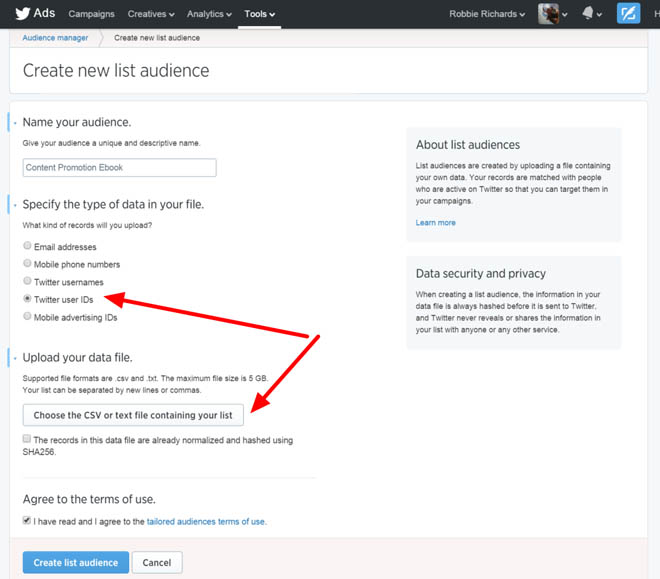Viewport: 660px width, 579px height.
Task: Click the user profile avatar picture
Action: [x=548, y=14]
